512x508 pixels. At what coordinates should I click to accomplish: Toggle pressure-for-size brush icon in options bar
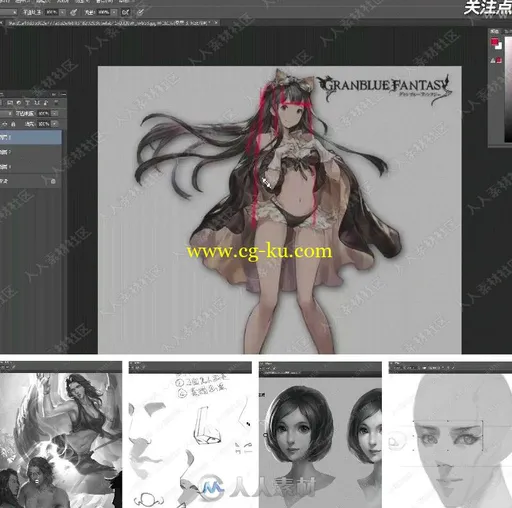click(140, 12)
